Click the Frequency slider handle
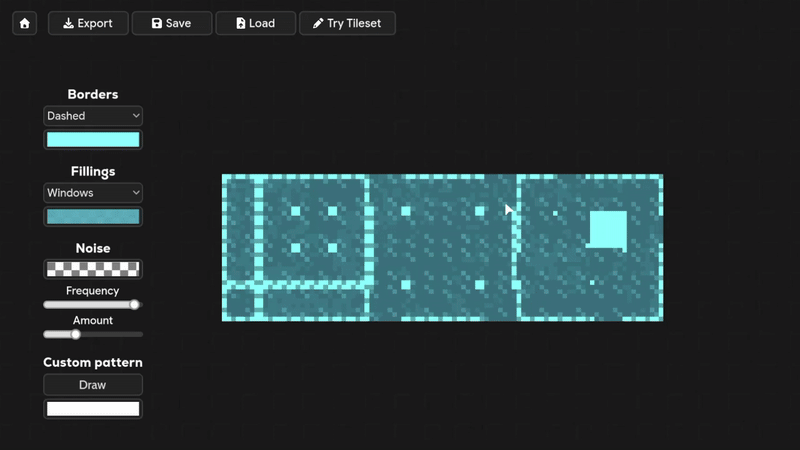Image resolution: width=800 pixels, height=450 pixels. click(135, 305)
